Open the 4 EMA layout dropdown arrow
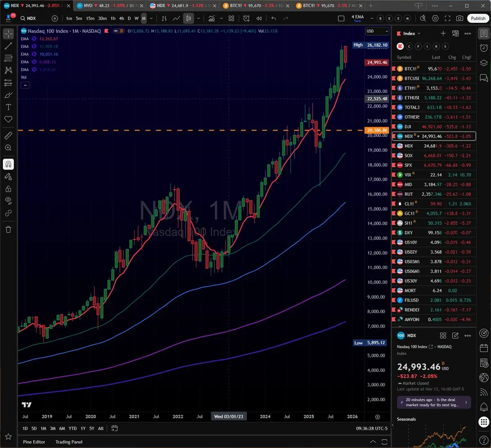This screenshot has height=448, width=491. coord(372,18)
